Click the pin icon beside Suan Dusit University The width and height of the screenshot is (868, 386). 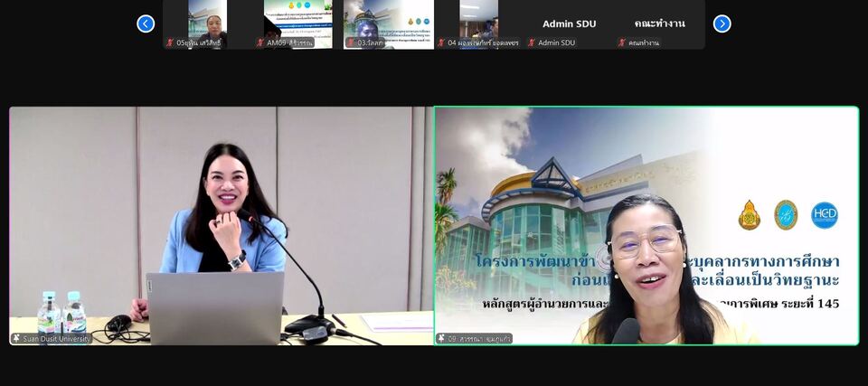16,338
